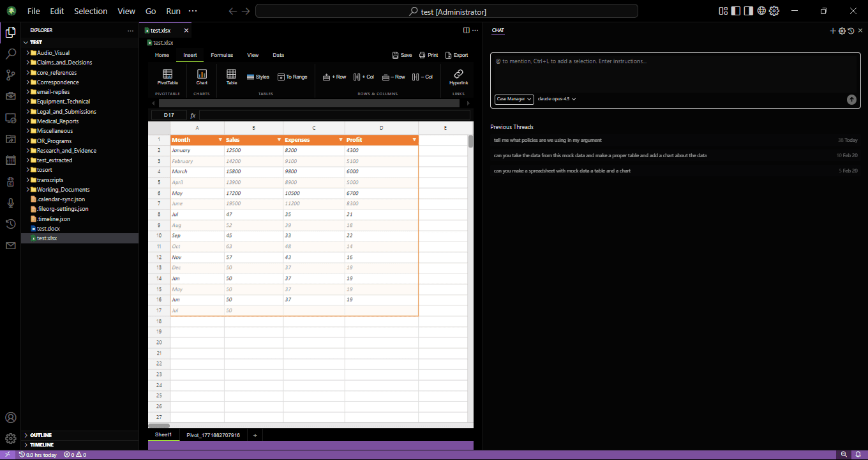Switch to the Formulas ribbon tab
Viewport: 868px width, 460px height.
click(x=221, y=55)
